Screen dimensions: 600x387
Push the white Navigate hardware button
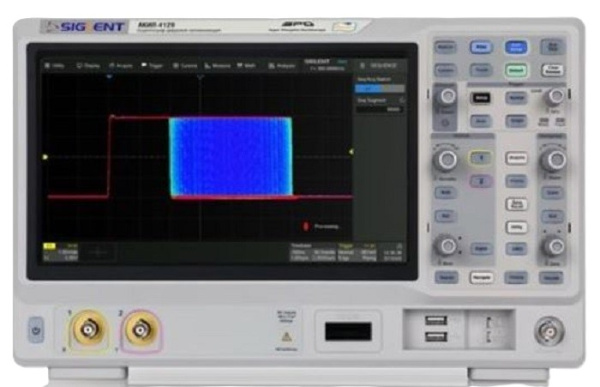pyautogui.click(x=481, y=278)
